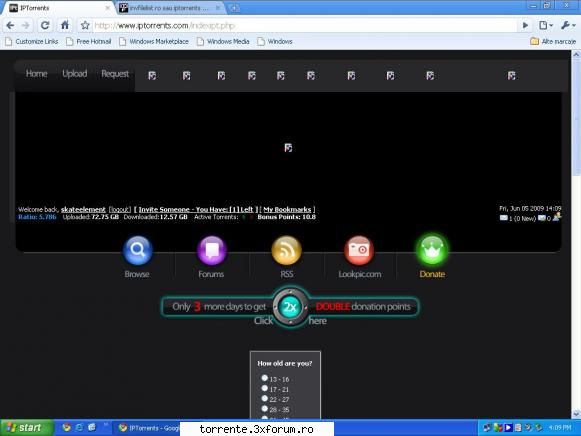This screenshot has width=581, height=436.
Task: Click the scrollbar up arrow
Action: (576, 55)
